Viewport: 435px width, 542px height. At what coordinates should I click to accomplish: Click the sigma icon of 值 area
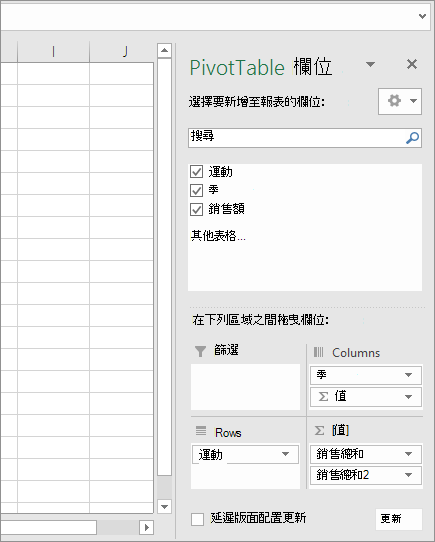point(320,431)
